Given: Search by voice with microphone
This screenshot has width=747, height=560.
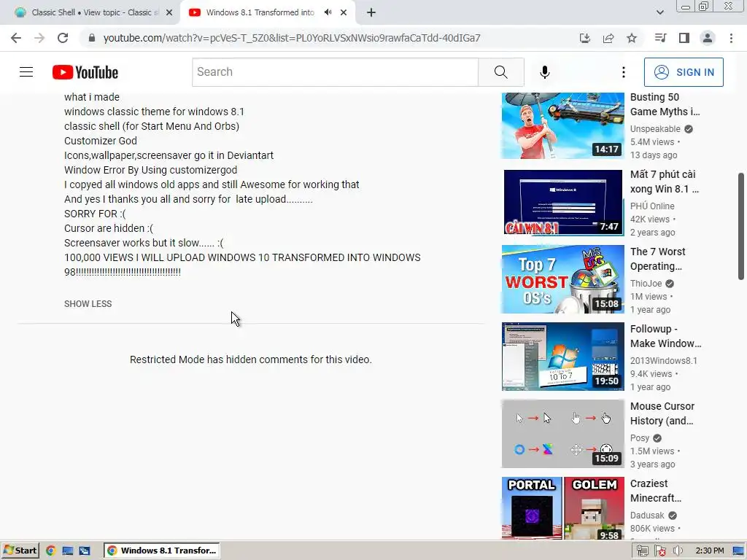Looking at the screenshot, I should coord(544,72).
